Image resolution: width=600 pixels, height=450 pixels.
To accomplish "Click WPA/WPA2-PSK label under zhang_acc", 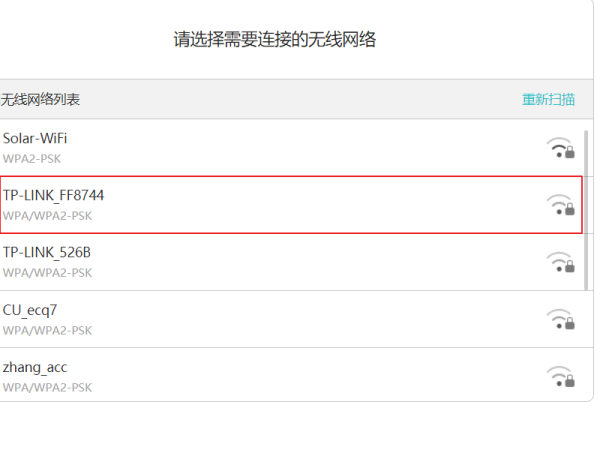I will coord(47,387).
